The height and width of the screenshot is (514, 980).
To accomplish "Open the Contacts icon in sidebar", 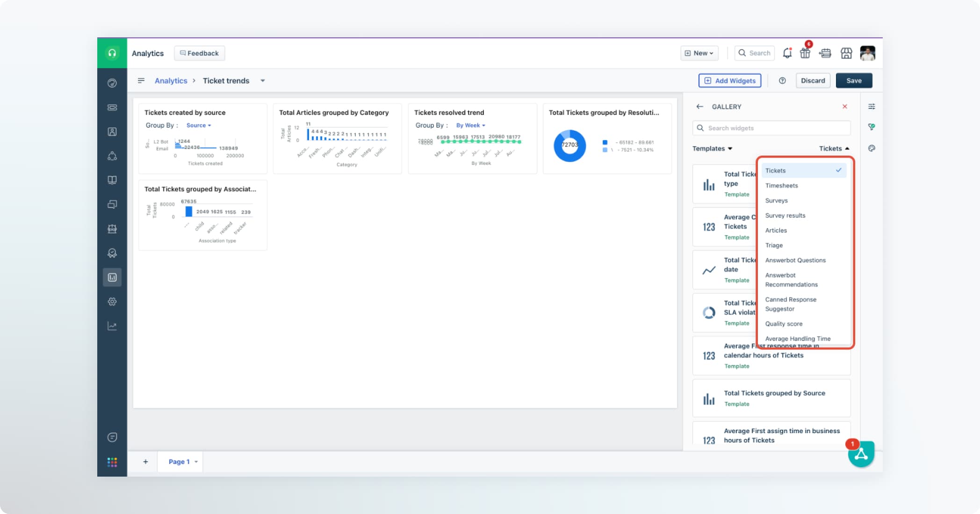I will [112, 132].
